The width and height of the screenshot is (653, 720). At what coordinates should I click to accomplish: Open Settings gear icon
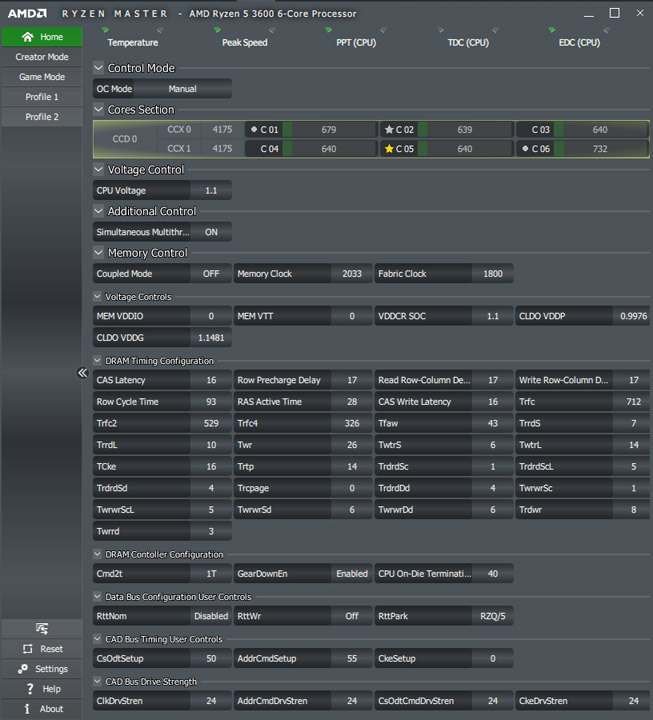(23, 669)
